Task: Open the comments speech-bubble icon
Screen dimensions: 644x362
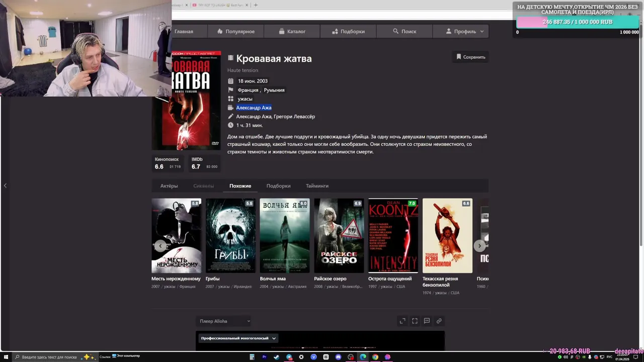Action: click(427, 321)
